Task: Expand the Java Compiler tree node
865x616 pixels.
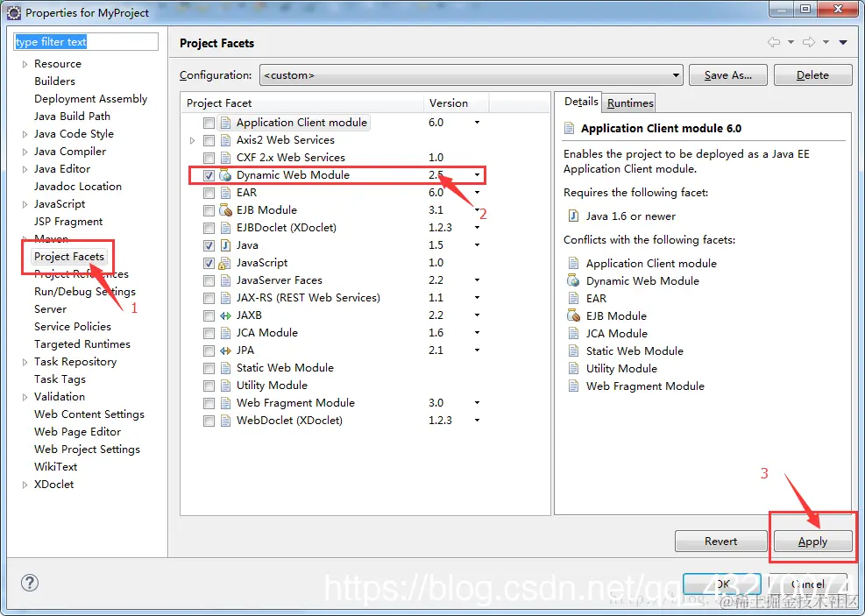Action: point(25,152)
